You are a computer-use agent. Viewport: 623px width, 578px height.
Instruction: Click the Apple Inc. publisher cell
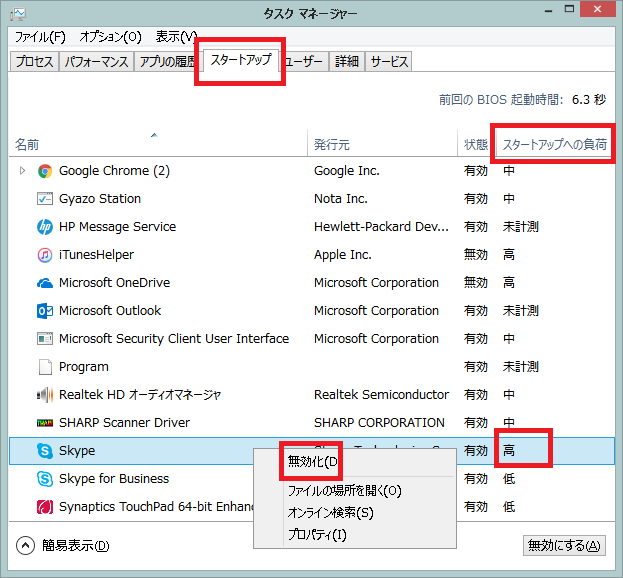click(342, 255)
